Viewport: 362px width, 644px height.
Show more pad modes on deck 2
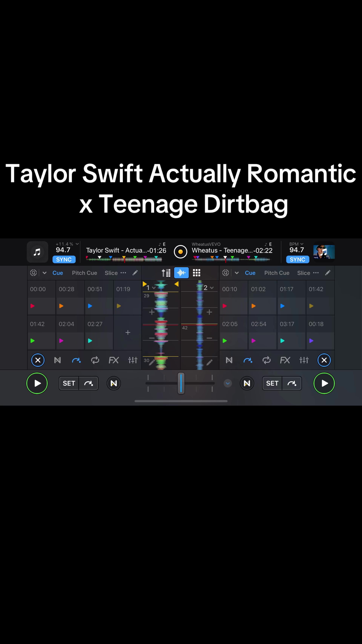pos(316,273)
